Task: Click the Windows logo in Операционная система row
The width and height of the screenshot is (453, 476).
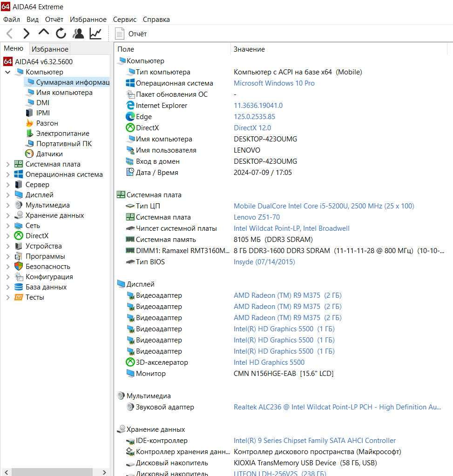Action: click(x=130, y=83)
